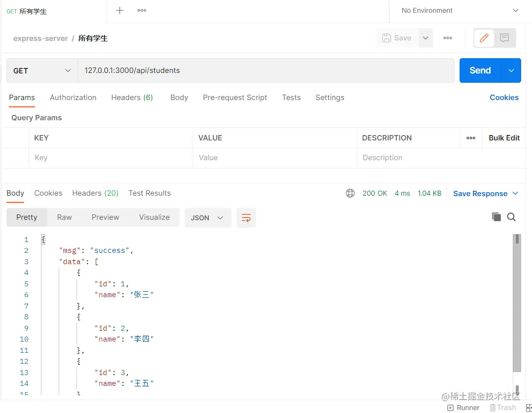This screenshot has width=532, height=413.
Task: Click the 200 OK status
Action: pos(374,193)
